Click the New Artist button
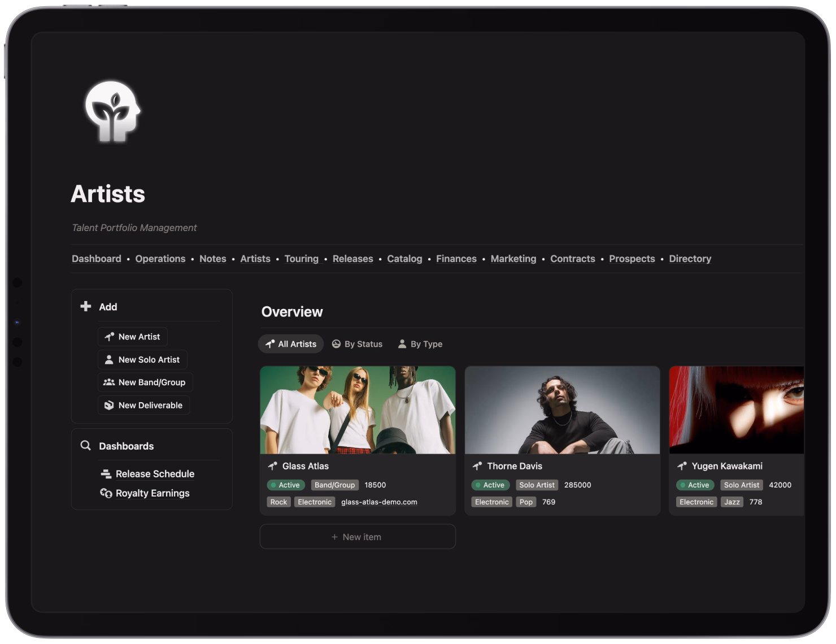Image resolution: width=836 pixels, height=644 pixels. click(133, 337)
